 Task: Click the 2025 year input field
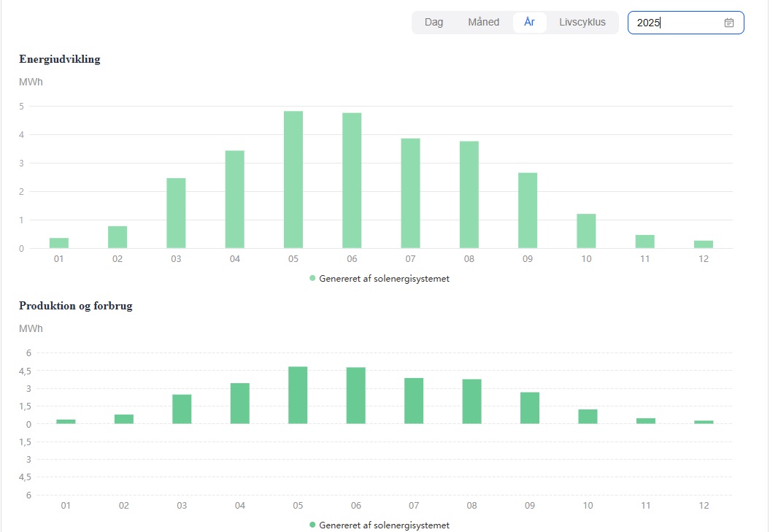(x=675, y=23)
